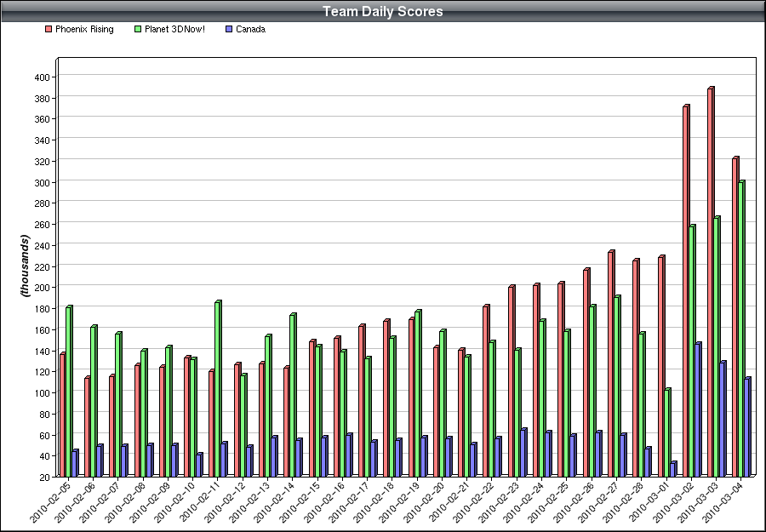Click the 2010-03-04 date label
Screen dimensions: 766x532
point(723,501)
